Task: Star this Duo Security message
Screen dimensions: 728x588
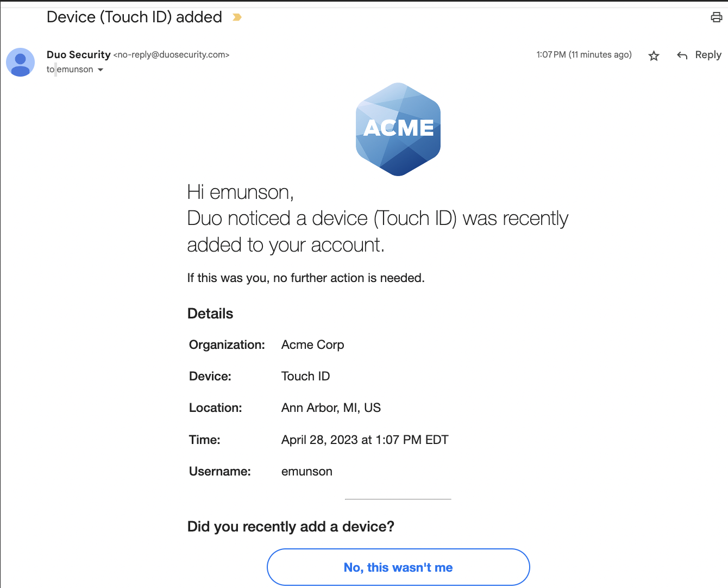Action: pyautogui.click(x=654, y=55)
